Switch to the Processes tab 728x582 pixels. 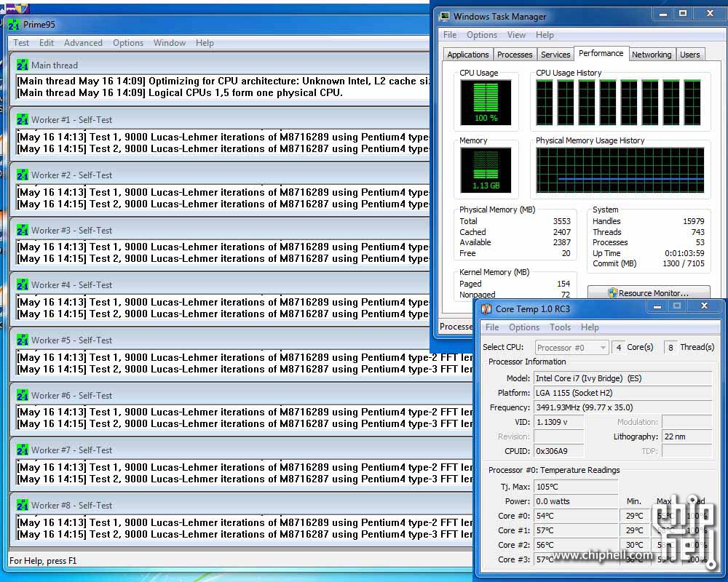[515, 55]
